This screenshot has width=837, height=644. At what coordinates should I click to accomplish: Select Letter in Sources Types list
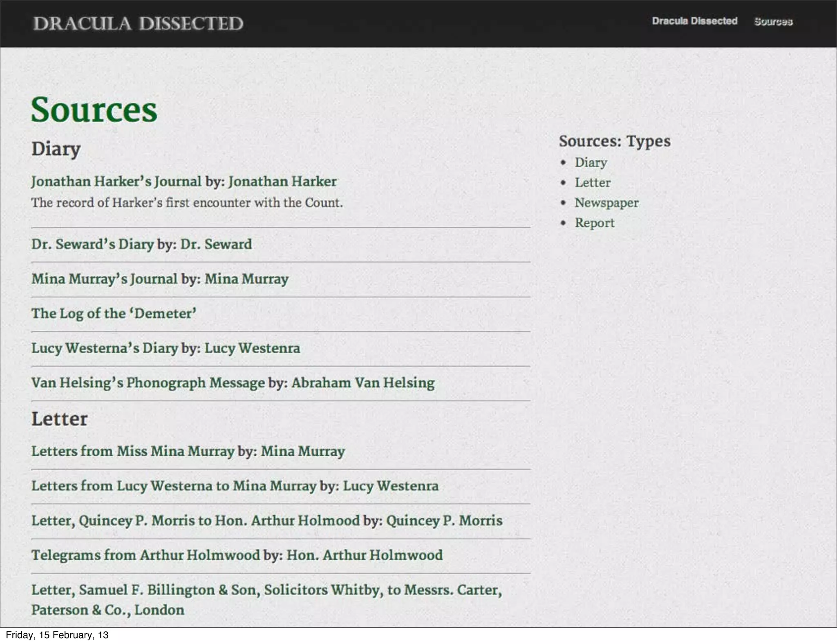coord(592,183)
